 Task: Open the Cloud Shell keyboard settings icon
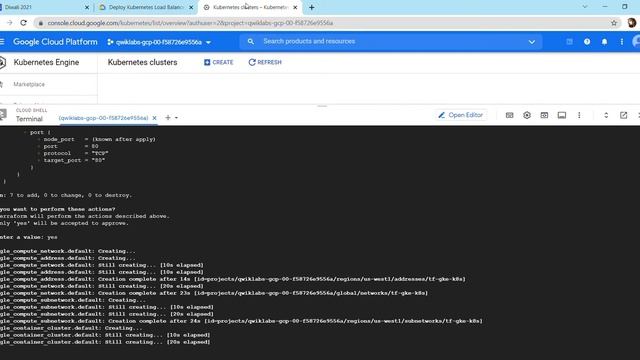[509, 115]
